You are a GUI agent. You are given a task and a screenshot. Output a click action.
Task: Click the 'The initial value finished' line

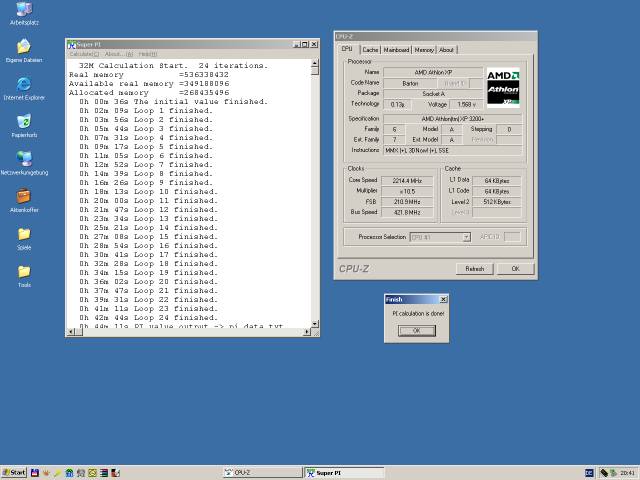point(173,102)
